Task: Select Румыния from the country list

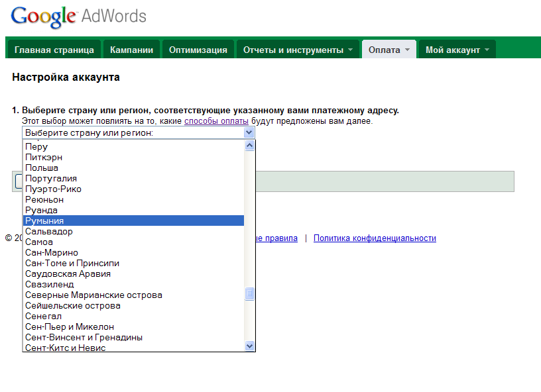Action: coord(44,220)
